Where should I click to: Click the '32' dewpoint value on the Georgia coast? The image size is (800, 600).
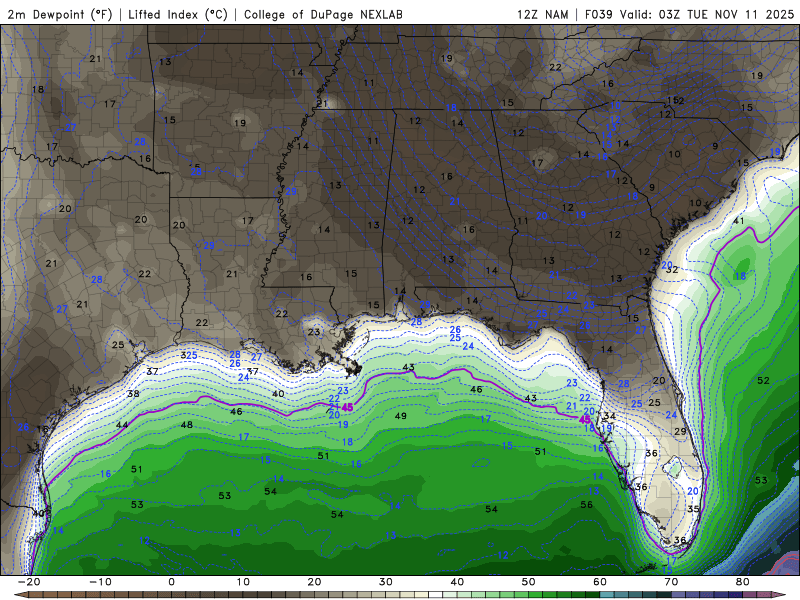(x=672, y=269)
